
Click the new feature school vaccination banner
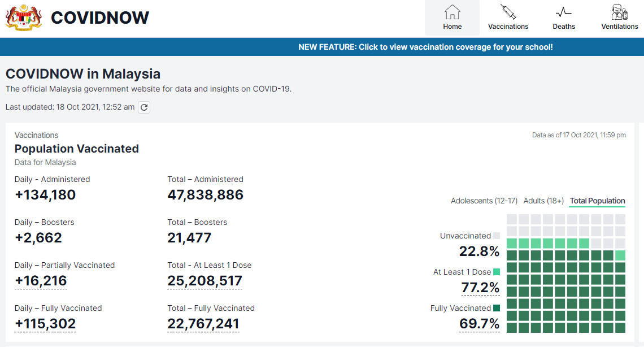425,47
